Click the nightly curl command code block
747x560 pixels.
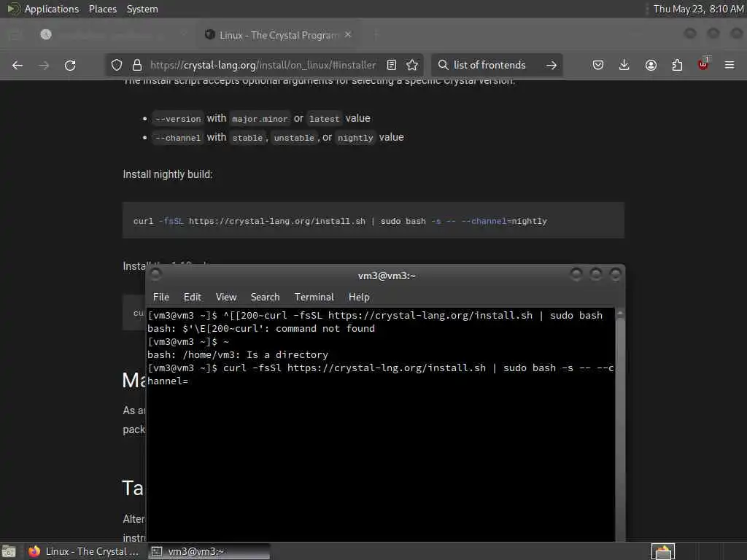click(x=373, y=220)
